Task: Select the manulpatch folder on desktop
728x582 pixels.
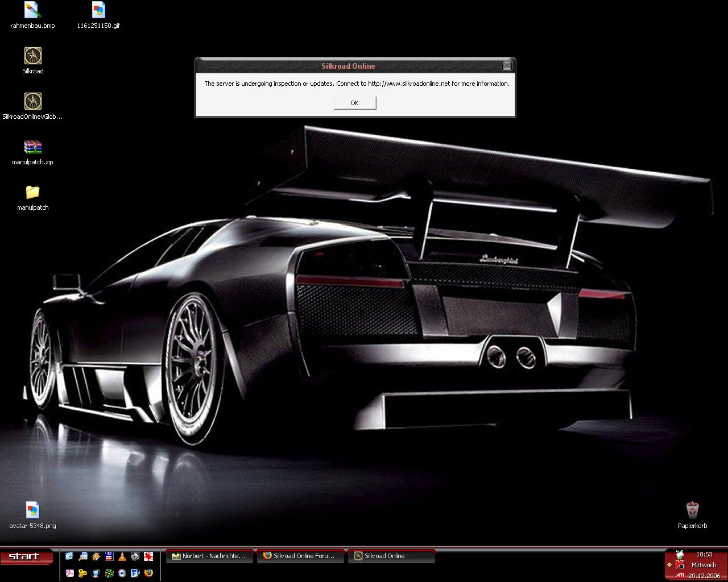Action: coord(33,193)
